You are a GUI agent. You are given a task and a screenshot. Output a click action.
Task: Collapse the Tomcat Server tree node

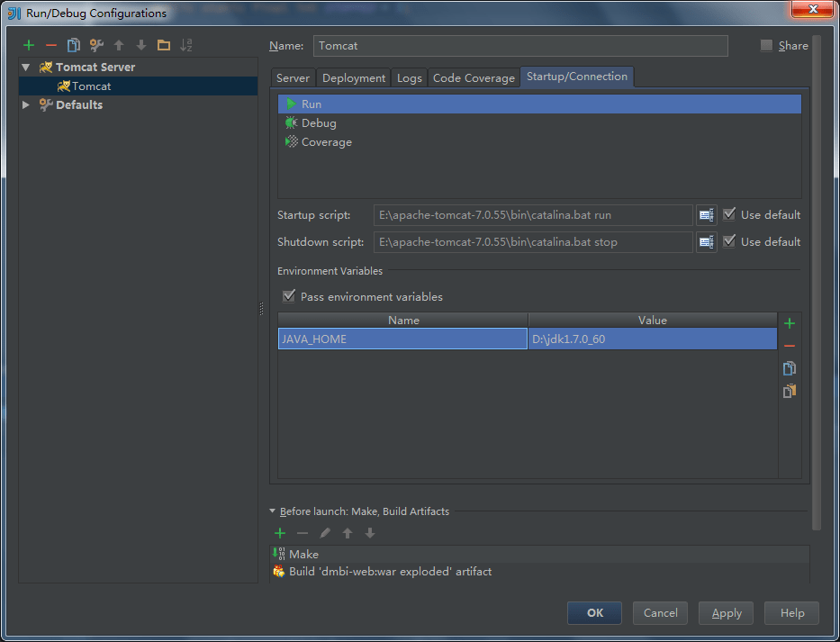click(25, 67)
